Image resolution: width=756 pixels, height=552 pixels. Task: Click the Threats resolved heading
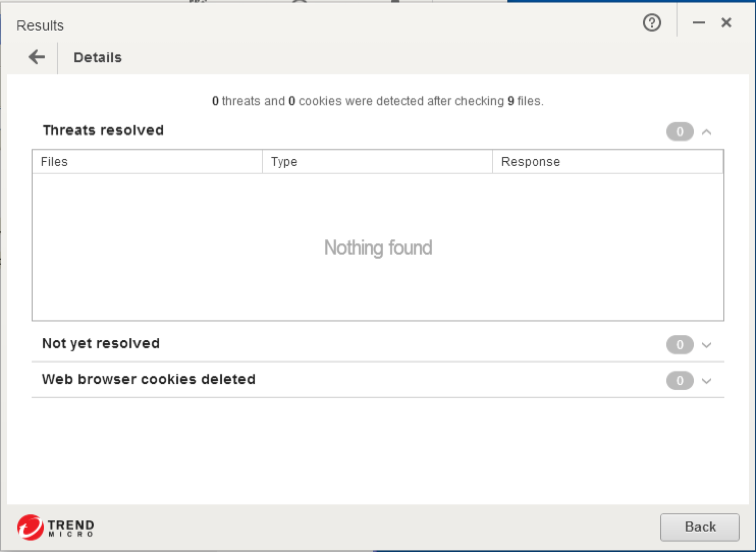pos(103,130)
